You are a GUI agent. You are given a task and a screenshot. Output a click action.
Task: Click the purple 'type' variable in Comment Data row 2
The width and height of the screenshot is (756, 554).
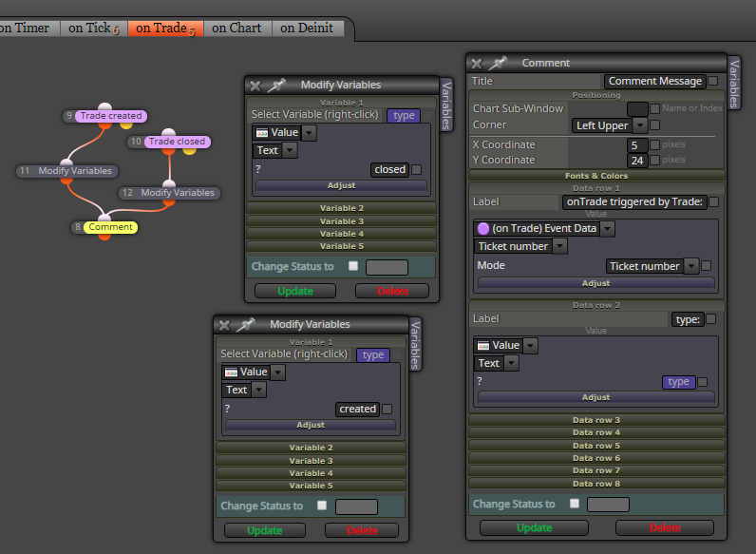tap(678, 382)
